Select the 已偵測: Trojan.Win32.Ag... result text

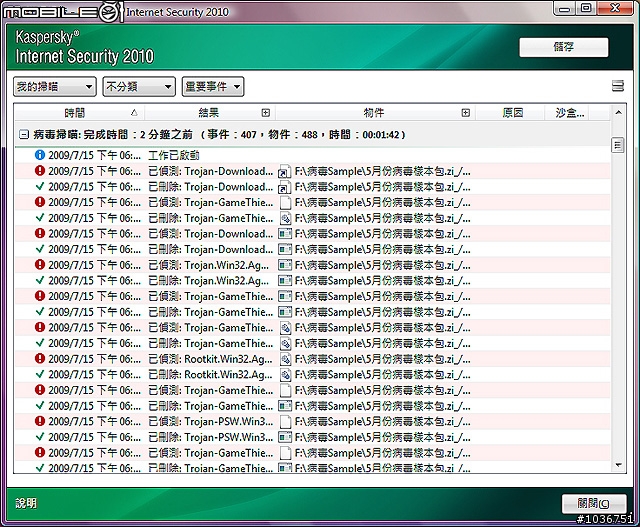(209, 265)
